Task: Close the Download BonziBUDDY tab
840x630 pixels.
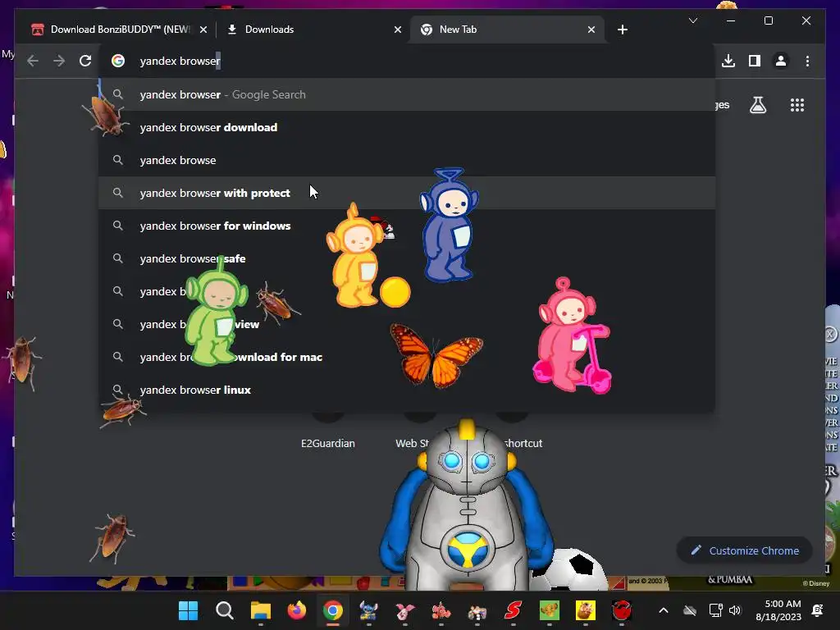Action: [x=203, y=30]
